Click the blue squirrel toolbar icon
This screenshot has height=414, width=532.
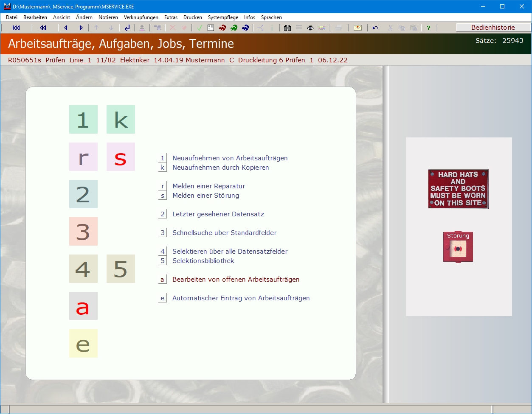coord(245,28)
